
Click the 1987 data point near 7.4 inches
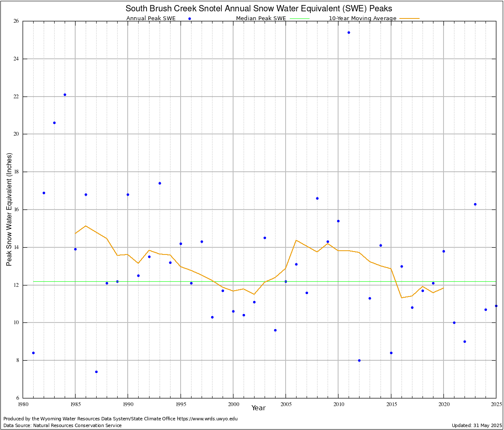pos(96,372)
